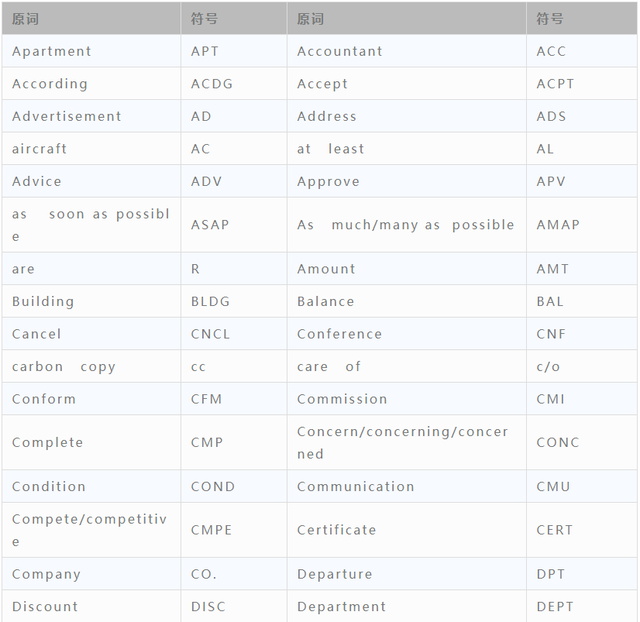Click the 'at least' cell
640x622 pixels.
pyautogui.click(x=331, y=149)
